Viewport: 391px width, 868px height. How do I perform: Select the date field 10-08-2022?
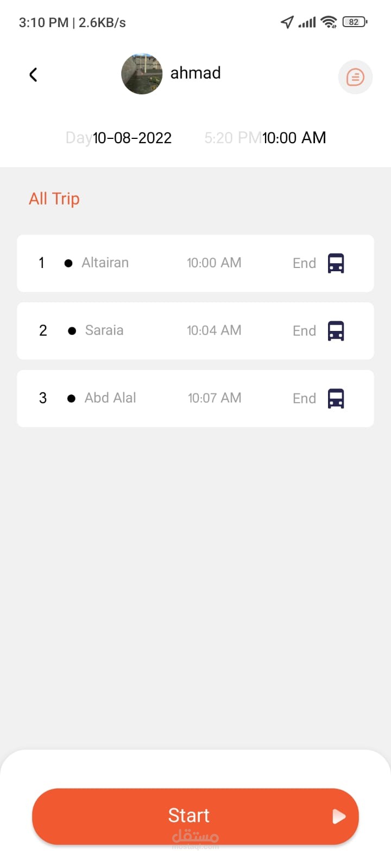[132, 138]
